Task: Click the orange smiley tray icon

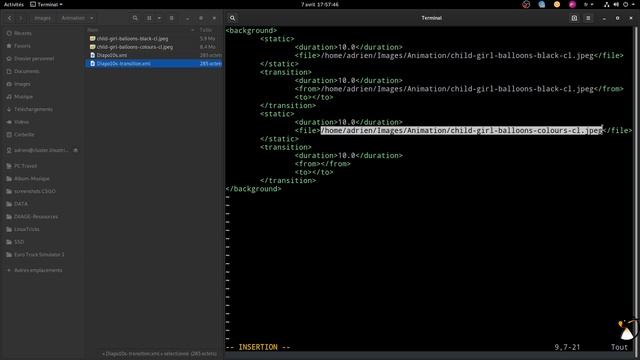Action: click(557, 4)
